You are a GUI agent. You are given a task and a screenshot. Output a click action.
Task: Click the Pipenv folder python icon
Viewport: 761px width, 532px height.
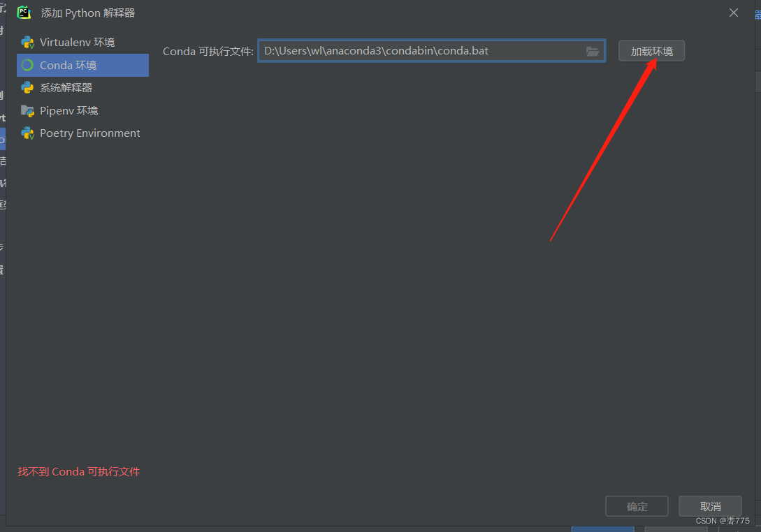28,111
